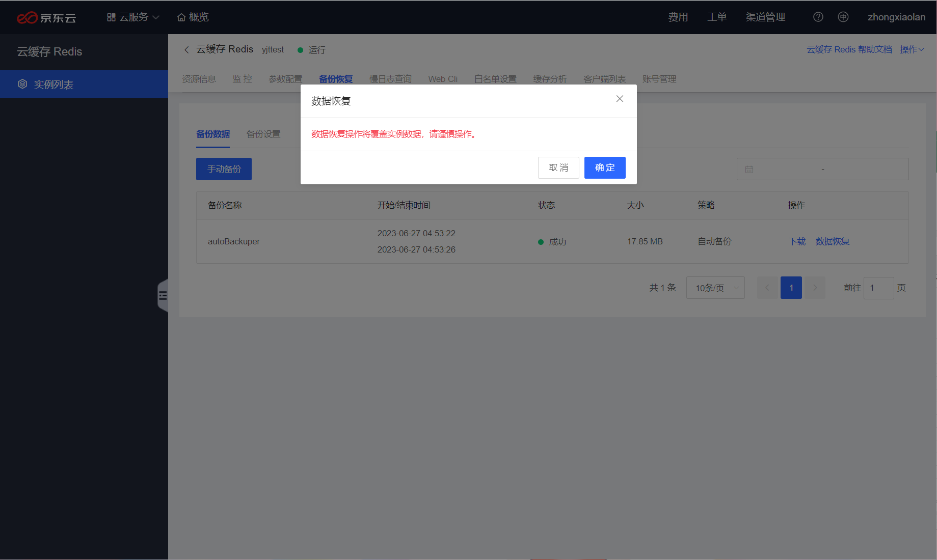Screen dimensions: 937x560
Task: Click the globe language icon
Action: pos(843,17)
